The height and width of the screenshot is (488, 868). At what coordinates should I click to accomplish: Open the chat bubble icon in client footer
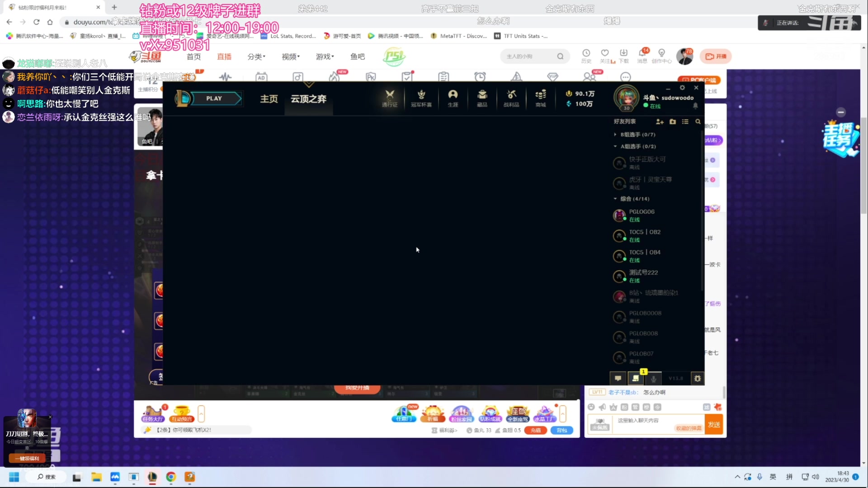coord(618,379)
